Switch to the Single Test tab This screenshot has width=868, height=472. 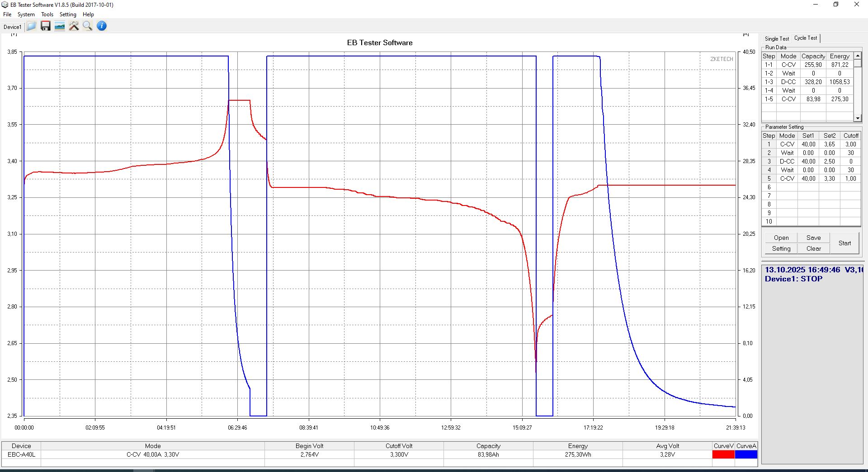click(776, 39)
